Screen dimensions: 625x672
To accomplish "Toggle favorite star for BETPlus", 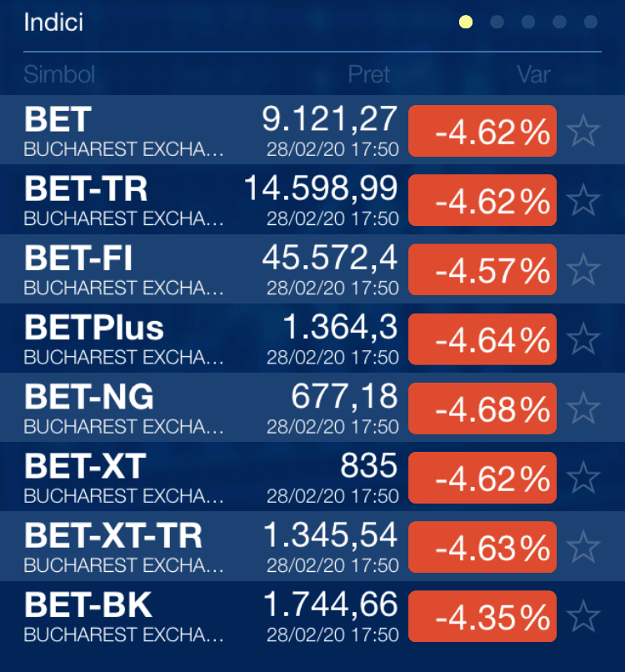I will click(x=583, y=339).
